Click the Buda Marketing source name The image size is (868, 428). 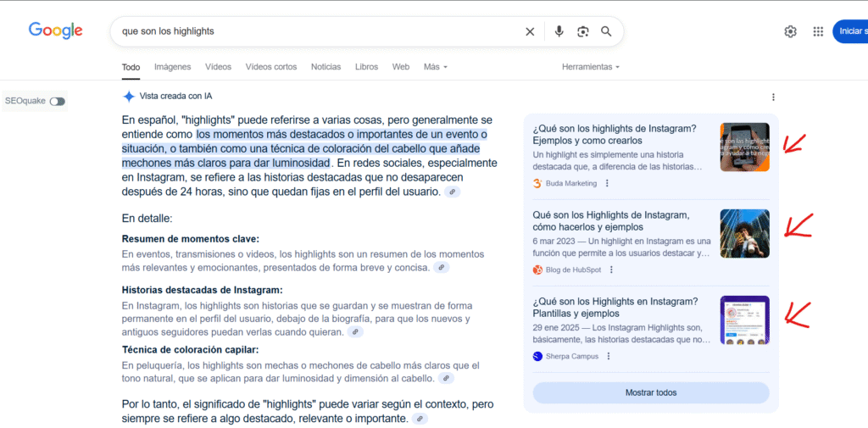(x=571, y=183)
